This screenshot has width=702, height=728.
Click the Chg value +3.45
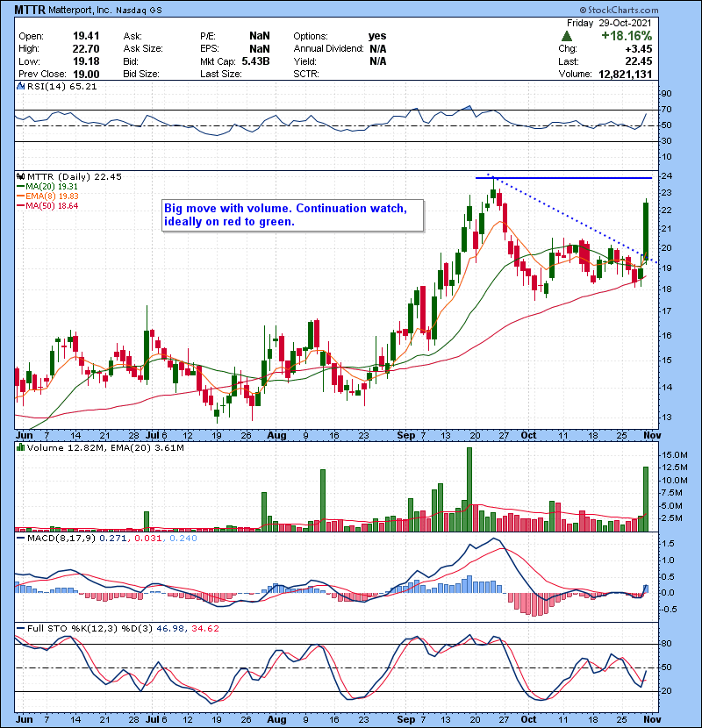[x=638, y=49]
